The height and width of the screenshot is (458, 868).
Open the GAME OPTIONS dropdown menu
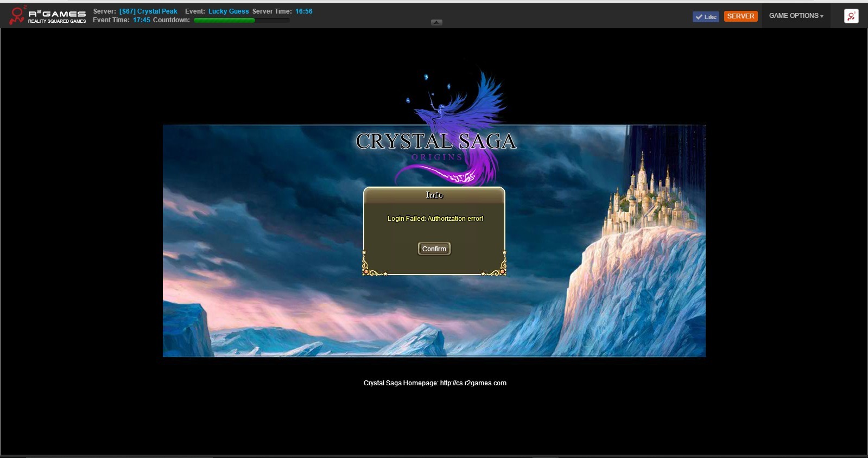[x=796, y=16]
